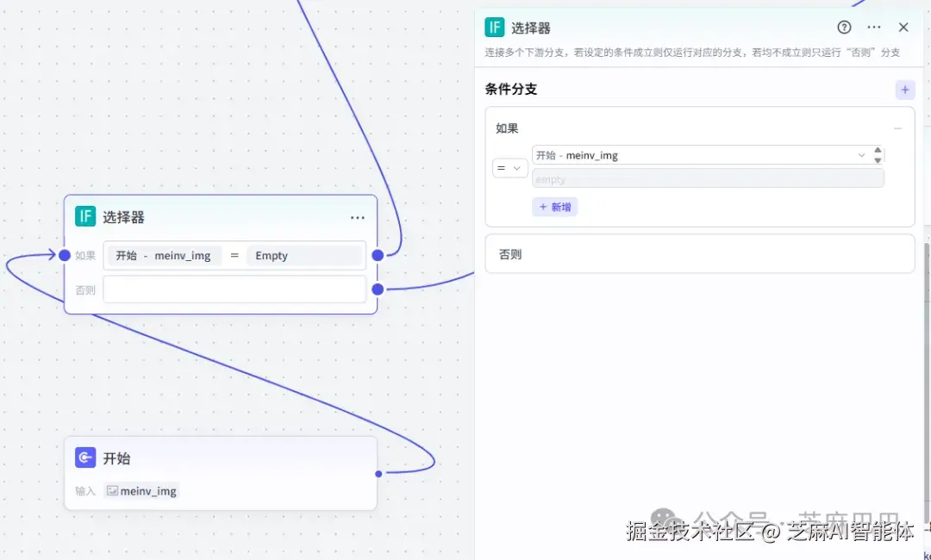Click the image icon beside meinv_img on 开始 node
The image size is (931, 560).
click(113, 490)
